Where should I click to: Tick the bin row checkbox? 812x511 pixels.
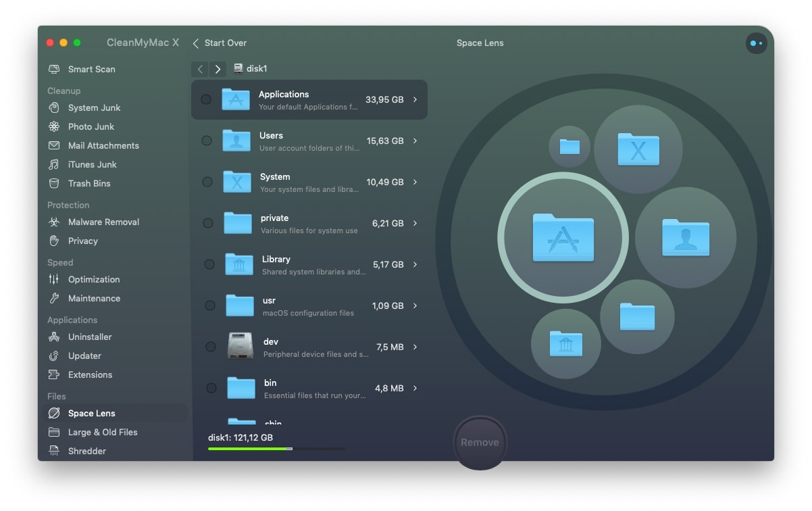(211, 388)
